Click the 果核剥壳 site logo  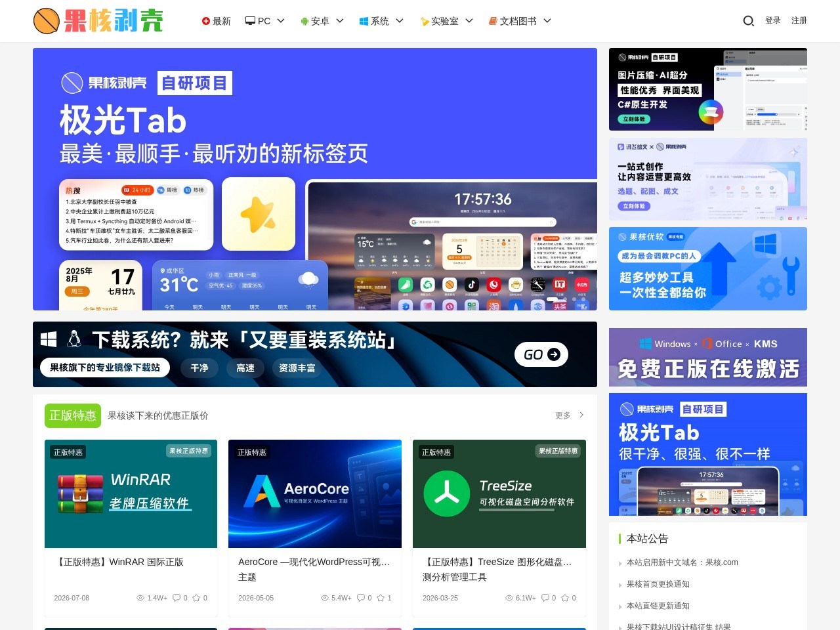[98, 21]
